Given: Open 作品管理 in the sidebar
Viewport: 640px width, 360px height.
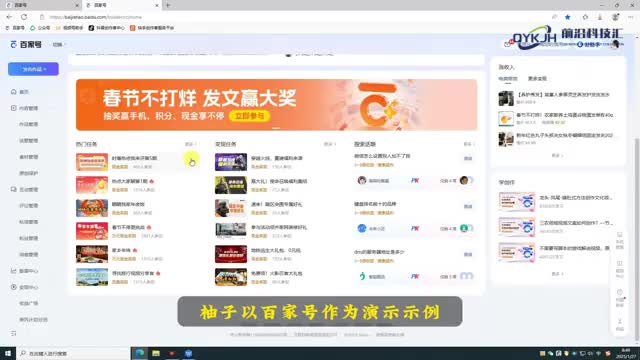Looking at the screenshot, I should (29, 124).
